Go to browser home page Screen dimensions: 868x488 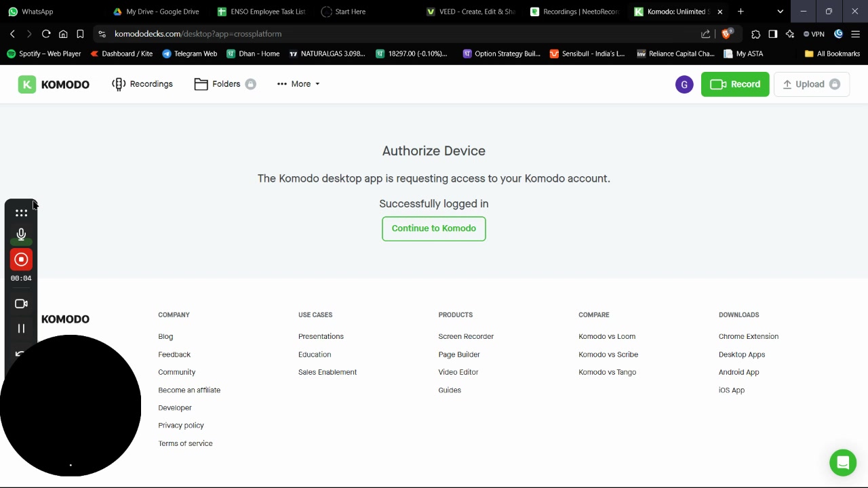63,34
